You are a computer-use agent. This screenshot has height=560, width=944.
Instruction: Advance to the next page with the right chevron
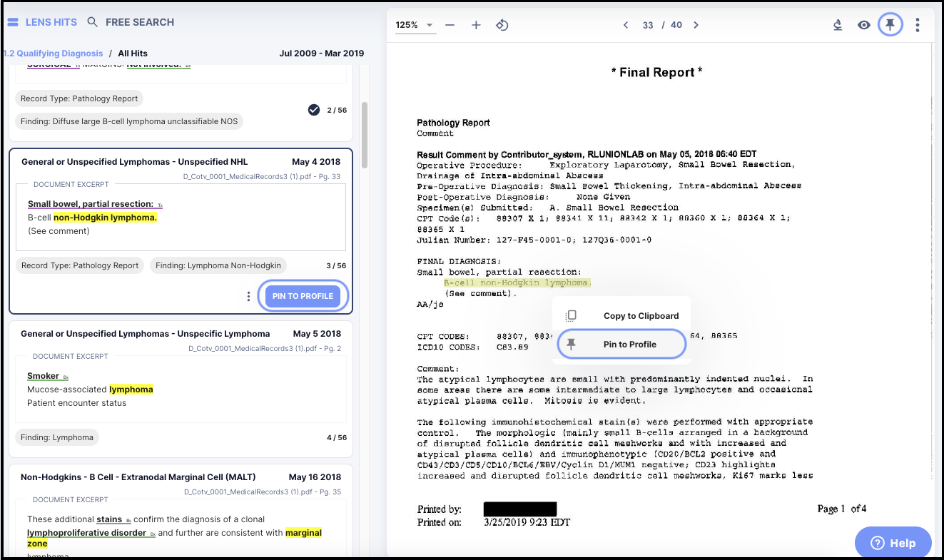(696, 24)
